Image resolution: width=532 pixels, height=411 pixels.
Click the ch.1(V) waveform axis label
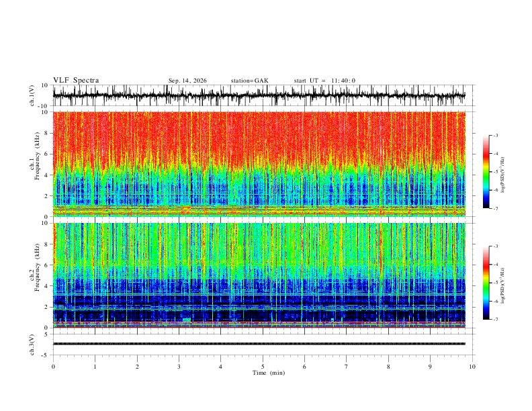point(32,95)
